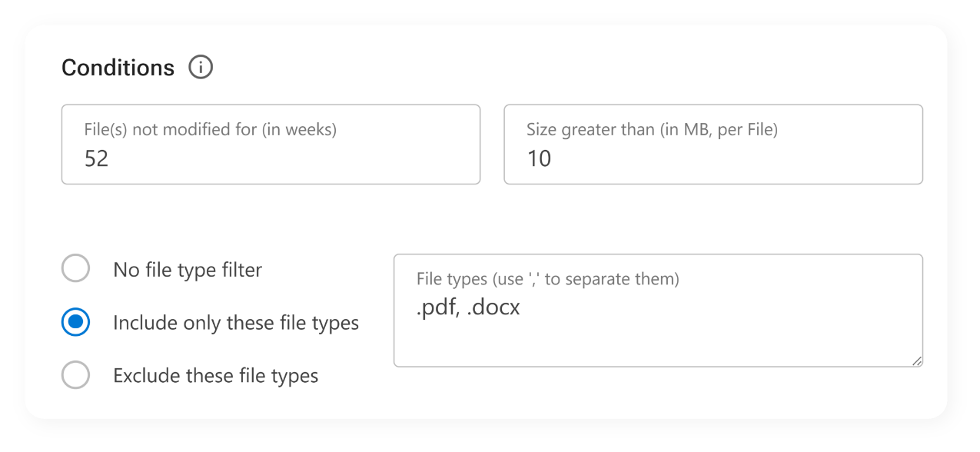Screen dimensions: 980x452
Task: Focus the 'File(s) not modified for' input
Action: pyautogui.click(x=269, y=158)
